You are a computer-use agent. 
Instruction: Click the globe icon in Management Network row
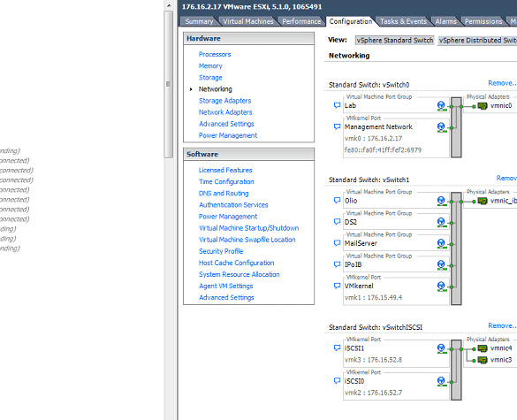pos(442,127)
